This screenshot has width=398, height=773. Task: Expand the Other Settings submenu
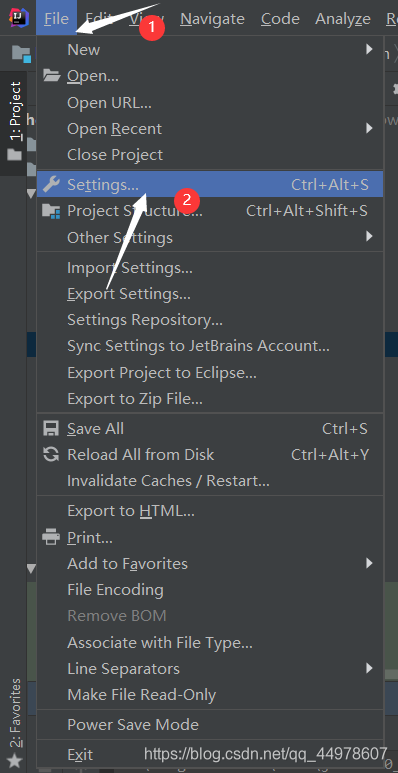210,238
